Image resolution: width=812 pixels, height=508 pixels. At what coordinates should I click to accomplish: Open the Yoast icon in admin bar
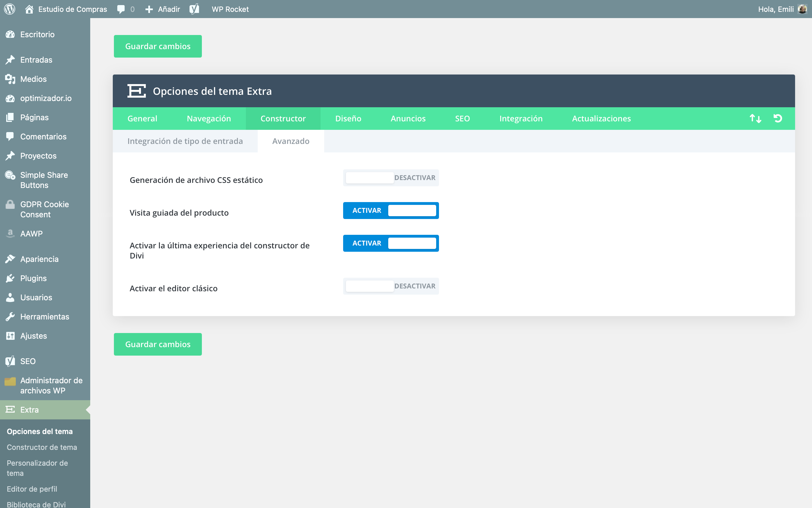tap(194, 9)
